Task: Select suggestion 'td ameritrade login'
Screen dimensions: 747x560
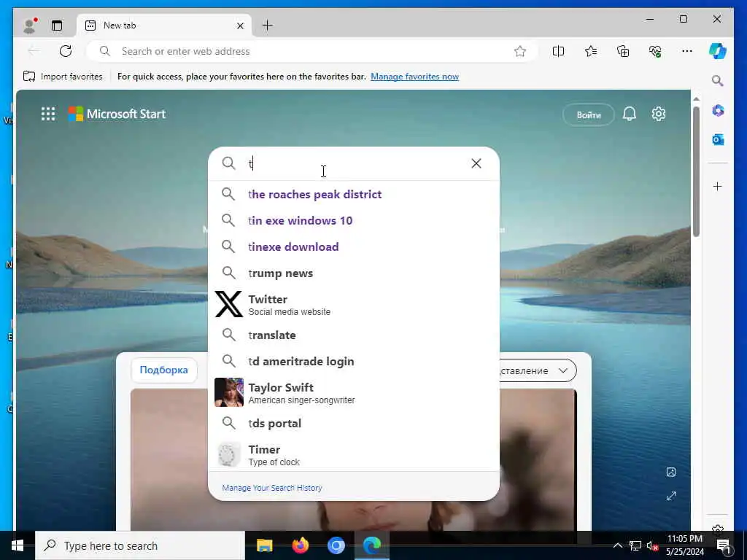Action: pos(354,362)
